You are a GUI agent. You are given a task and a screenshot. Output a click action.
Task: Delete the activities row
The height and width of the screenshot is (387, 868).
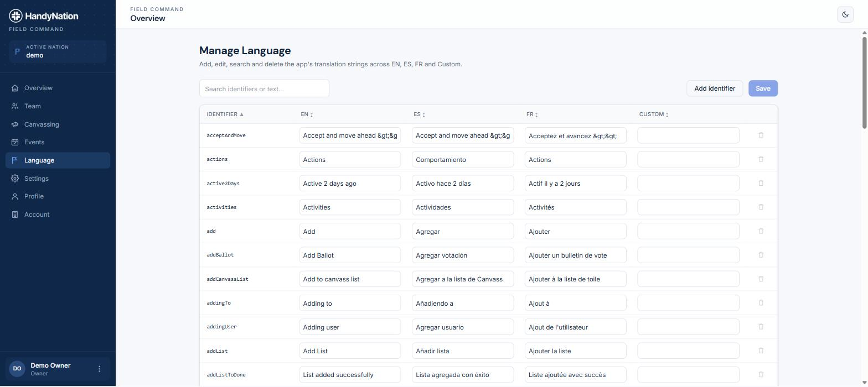click(761, 207)
